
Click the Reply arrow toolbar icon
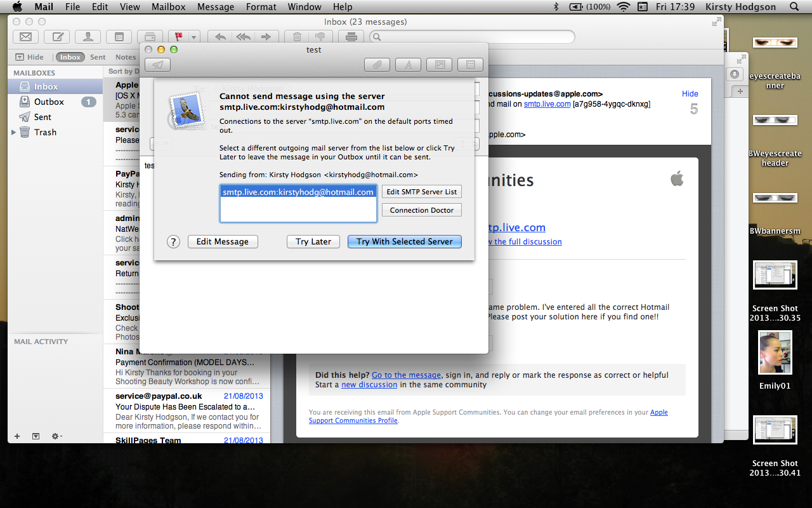[220, 37]
